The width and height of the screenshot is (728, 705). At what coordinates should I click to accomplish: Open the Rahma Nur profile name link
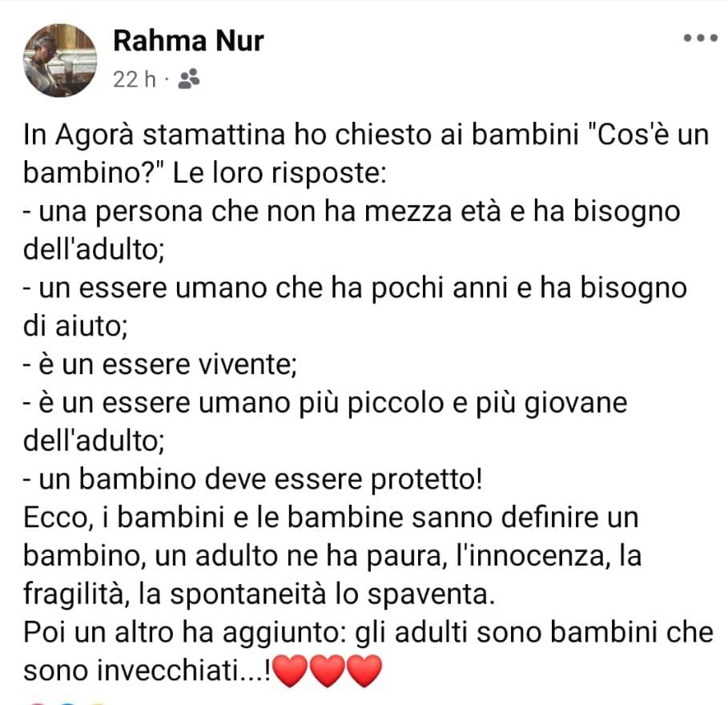click(x=188, y=40)
